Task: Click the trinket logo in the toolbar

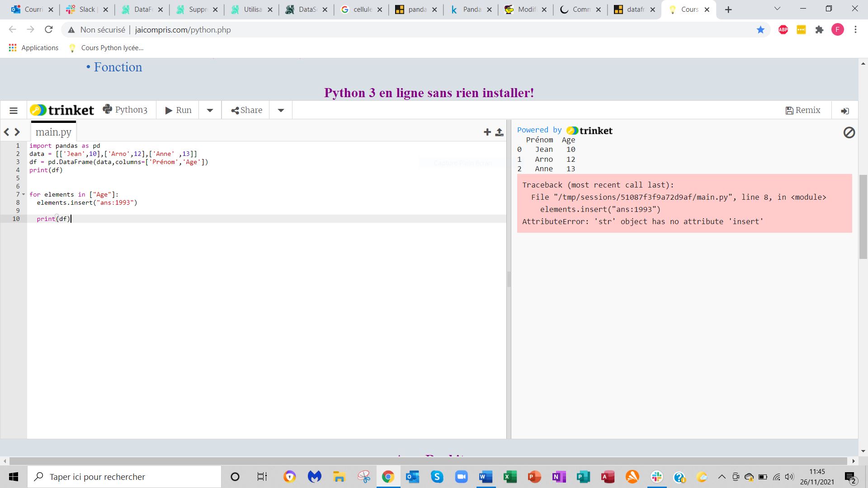Action: (62, 110)
